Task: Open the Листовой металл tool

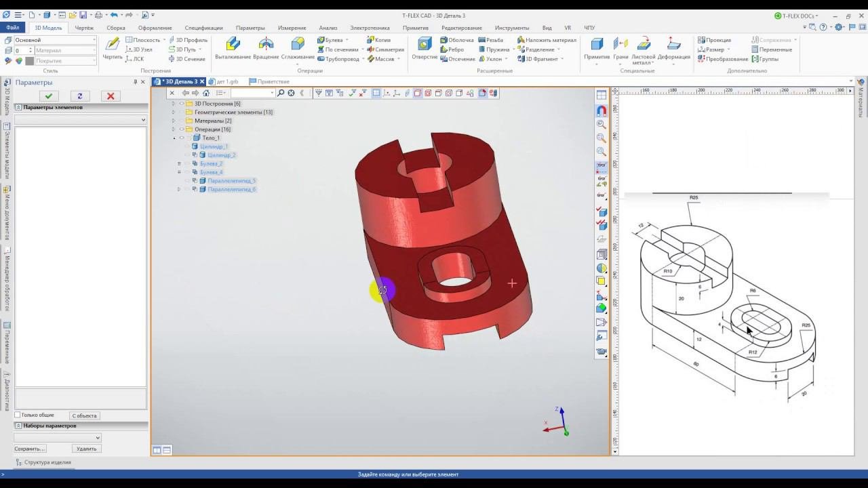Action: point(644,51)
